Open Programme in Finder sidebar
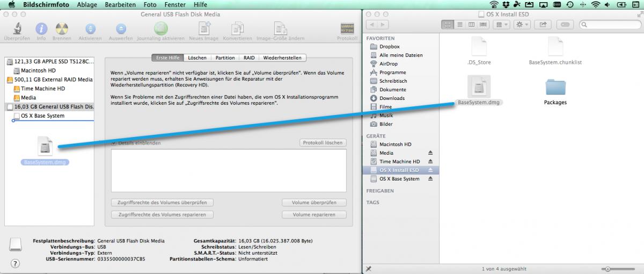The image size is (644, 274). (x=400, y=73)
